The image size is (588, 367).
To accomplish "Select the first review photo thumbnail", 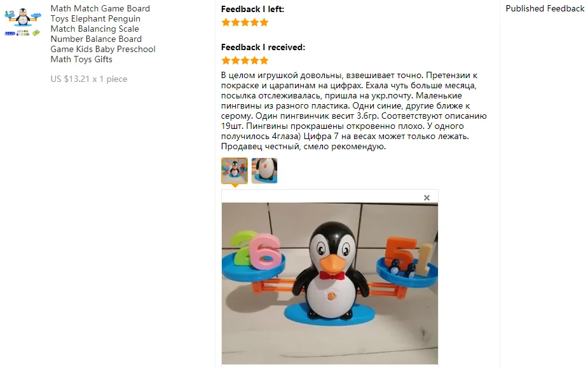I will (235, 170).
